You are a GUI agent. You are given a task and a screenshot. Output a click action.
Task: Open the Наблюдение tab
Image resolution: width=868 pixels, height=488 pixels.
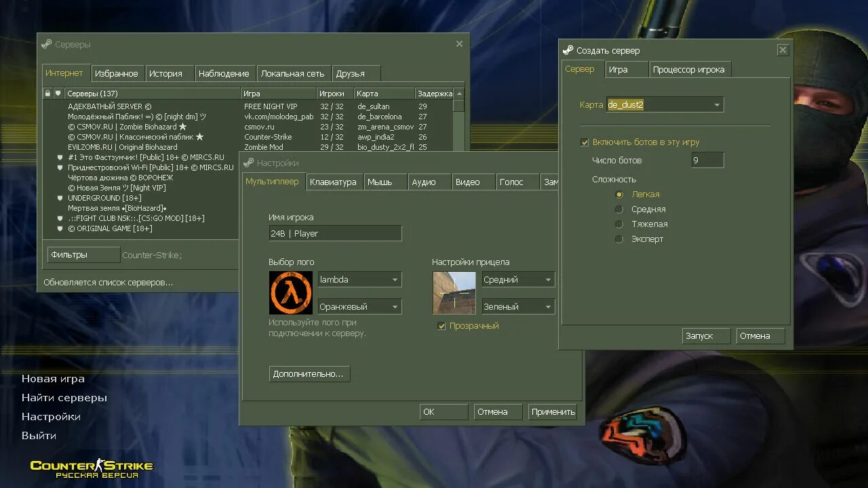tap(226, 73)
